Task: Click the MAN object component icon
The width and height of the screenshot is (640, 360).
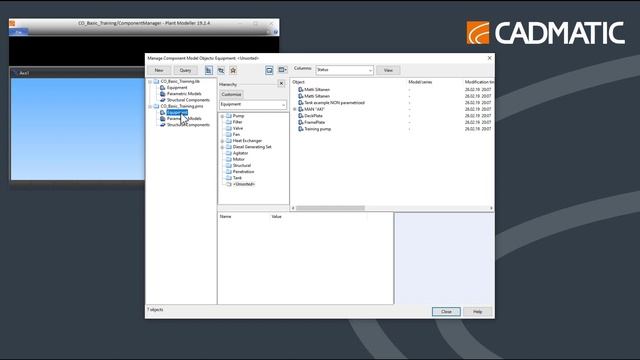Action: pos(301,109)
